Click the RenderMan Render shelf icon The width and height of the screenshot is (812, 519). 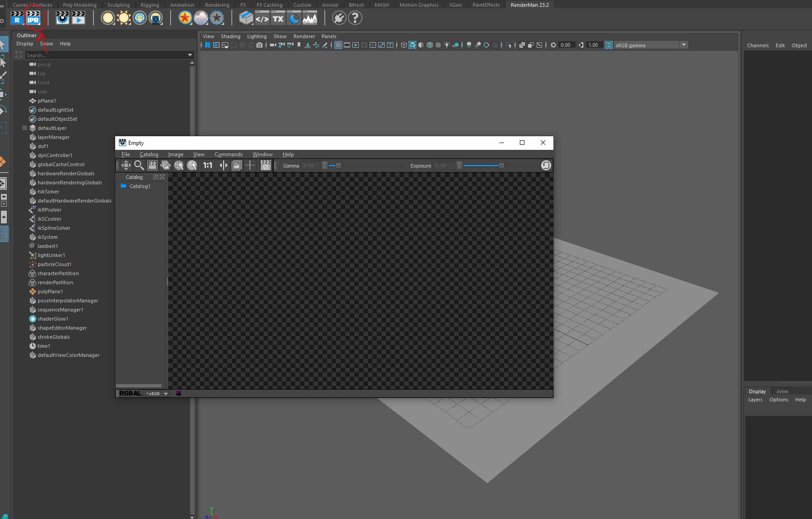tap(17, 18)
